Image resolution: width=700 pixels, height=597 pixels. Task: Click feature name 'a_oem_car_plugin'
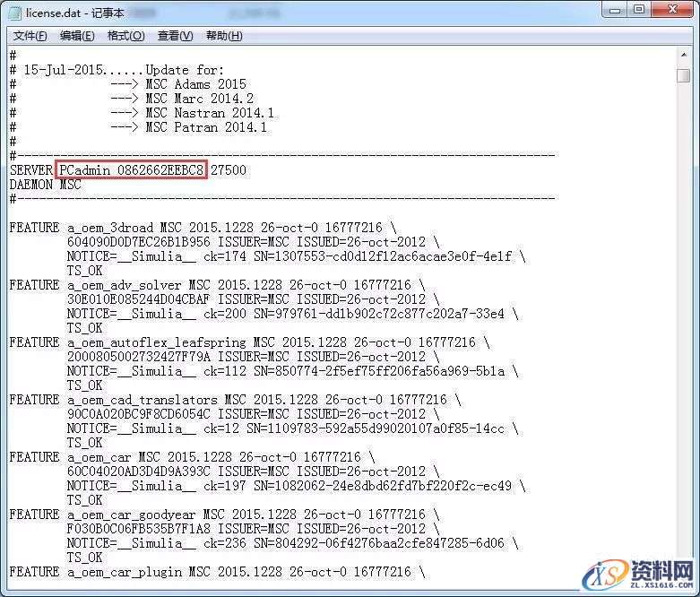(124, 572)
